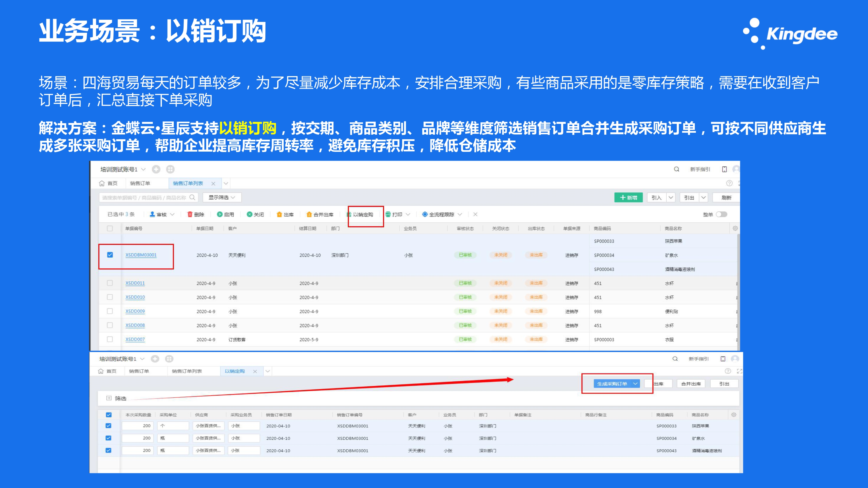
Task: Check the XSDD011 row checkbox
Action: coord(110,283)
